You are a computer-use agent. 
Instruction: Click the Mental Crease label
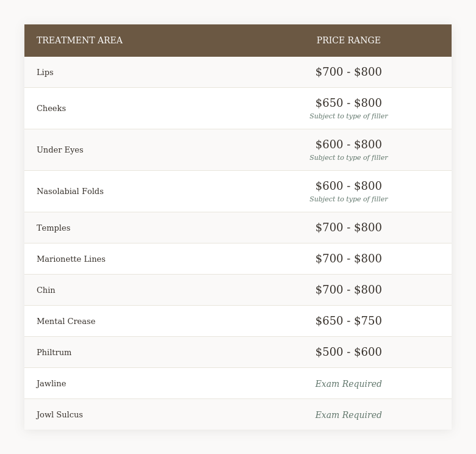pyautogui.click(x=66, y=322)
